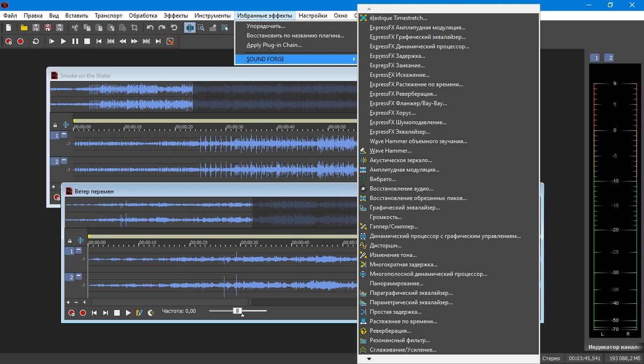Collapse channel 2 in Ветер перемен window
The height and width of the screenshot is (364, 644).
tap(79, 276)
